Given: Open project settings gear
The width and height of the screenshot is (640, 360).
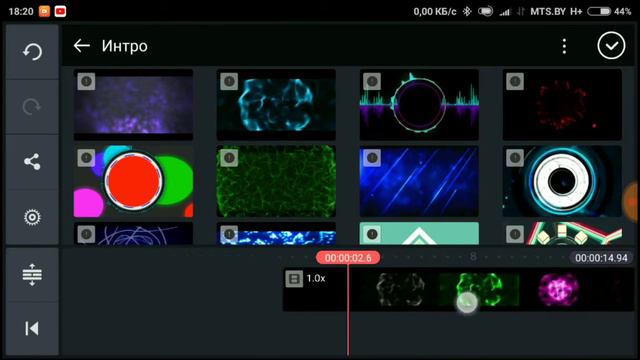Looking at the screenshot, I should pos(32,217).
